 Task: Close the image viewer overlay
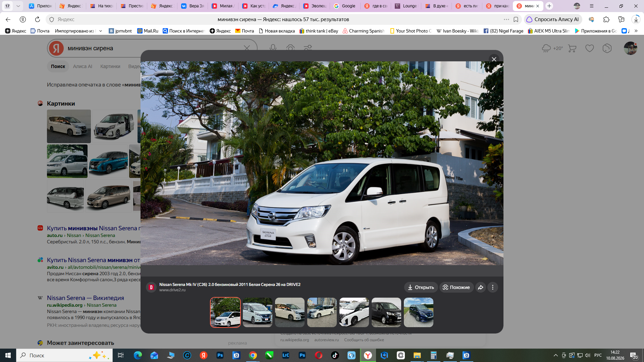pyautogui.click(x=494, y=59)
